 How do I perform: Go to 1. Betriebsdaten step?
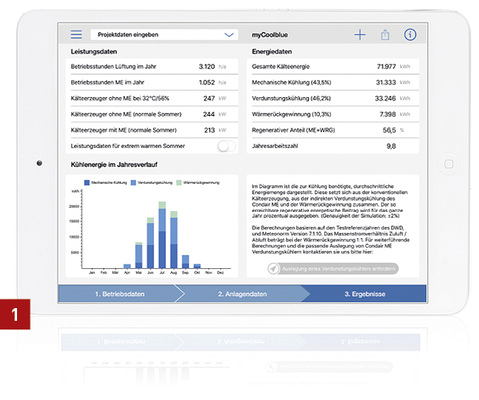[x=120, y=294]
